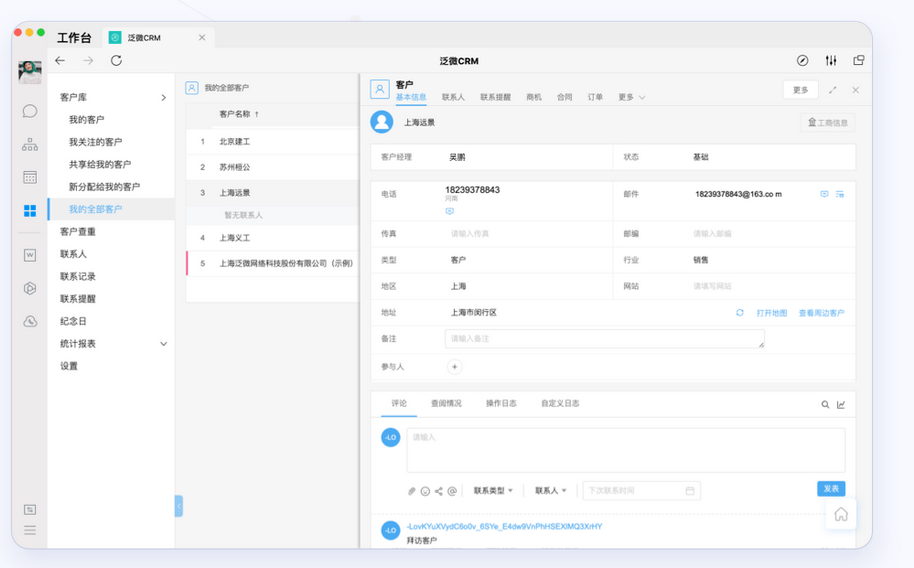Click the refresh page icon in toolbar
Image resolution: width=914 pixels, height=568 pixels.
pyautogui.click(x=116, y=61)
